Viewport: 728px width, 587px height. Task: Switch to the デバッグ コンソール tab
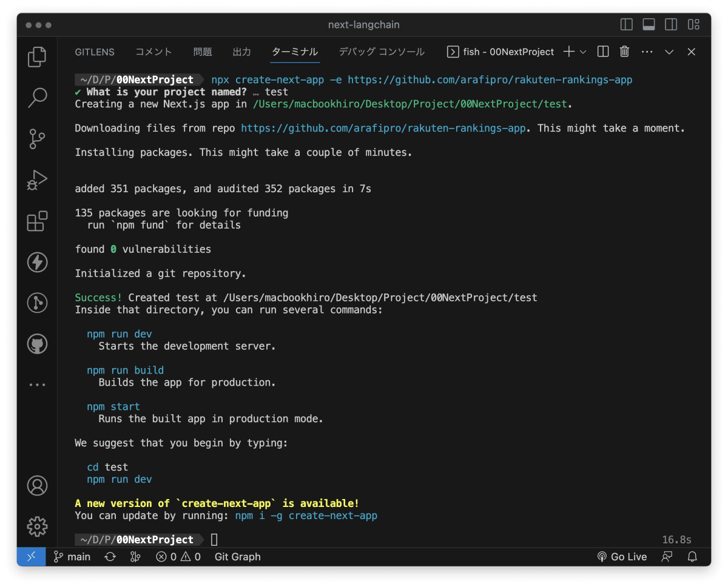pos(382,52)
